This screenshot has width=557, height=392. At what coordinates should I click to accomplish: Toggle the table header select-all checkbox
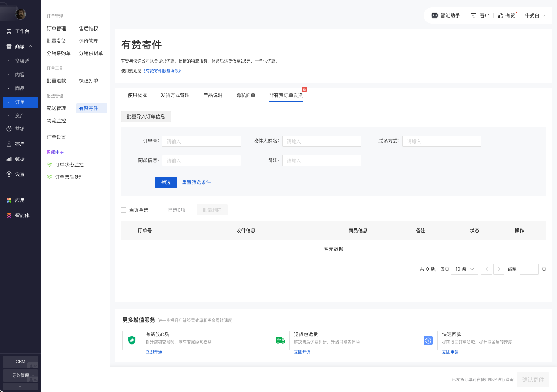click(x=128, y=231)
